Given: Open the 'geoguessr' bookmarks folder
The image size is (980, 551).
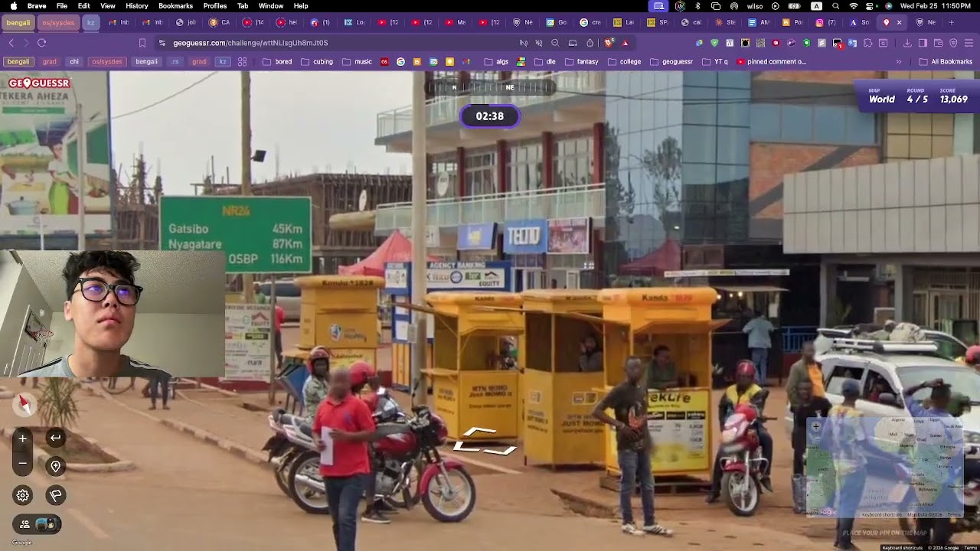Looking at the screenshot, I should (671, 61).
